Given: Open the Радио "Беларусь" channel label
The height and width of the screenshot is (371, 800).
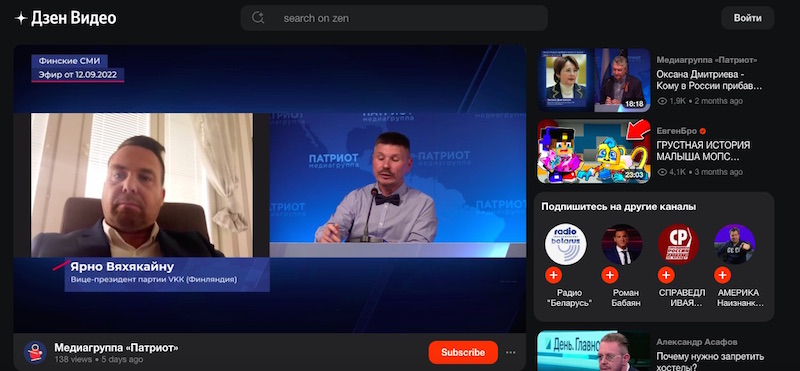Looking at the screenshot, I should coord(569,298).
